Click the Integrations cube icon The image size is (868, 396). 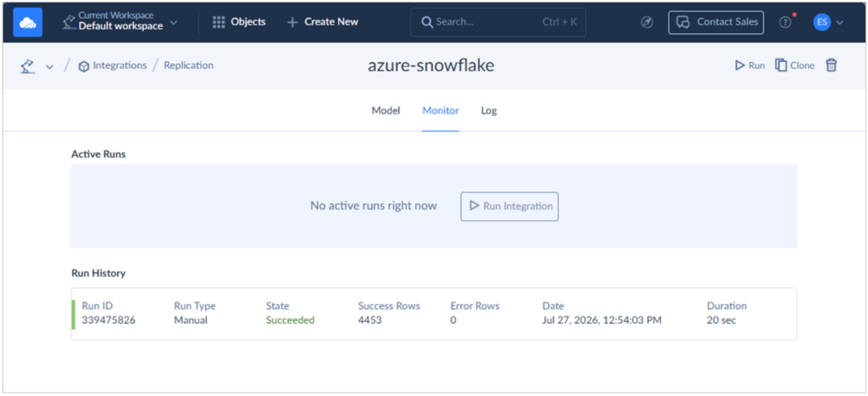pyautogui.click(x=84, y=66)
